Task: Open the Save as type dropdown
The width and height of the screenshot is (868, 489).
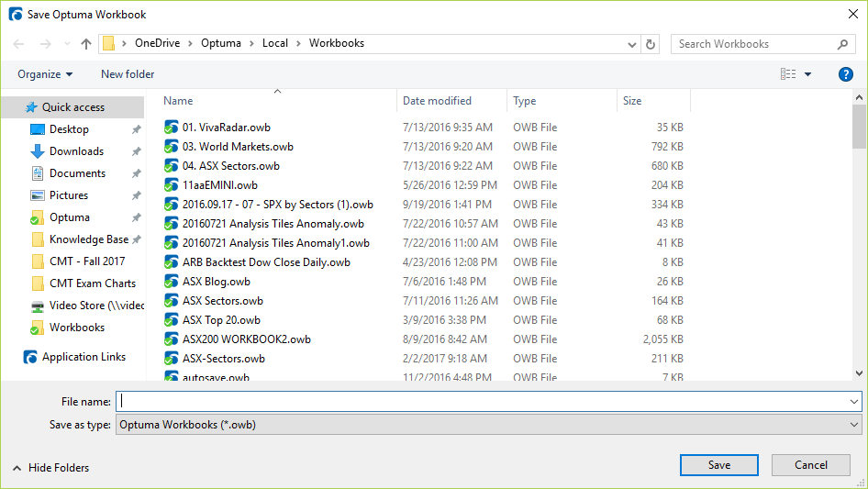Action: pos(488,425)
